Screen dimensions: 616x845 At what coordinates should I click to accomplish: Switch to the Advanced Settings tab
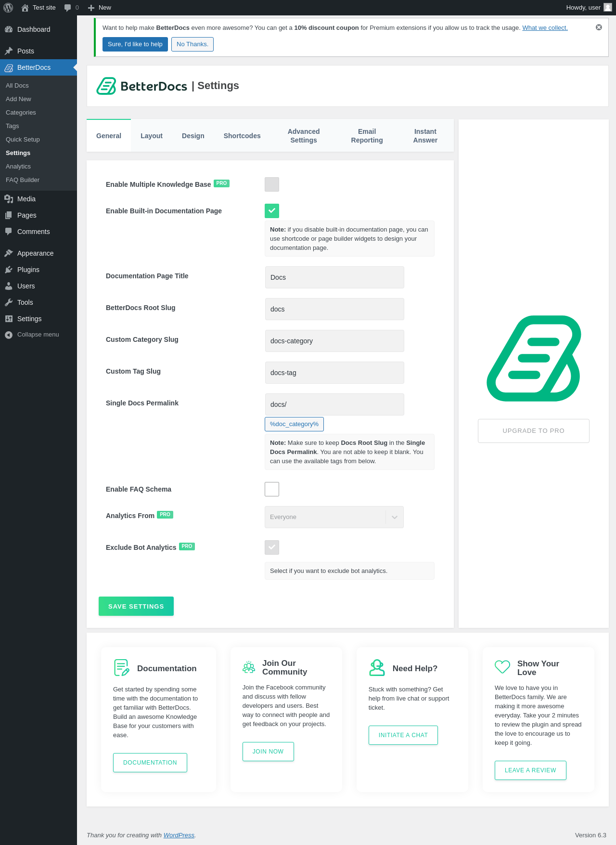pyautogui.click(x=304, y=136)
